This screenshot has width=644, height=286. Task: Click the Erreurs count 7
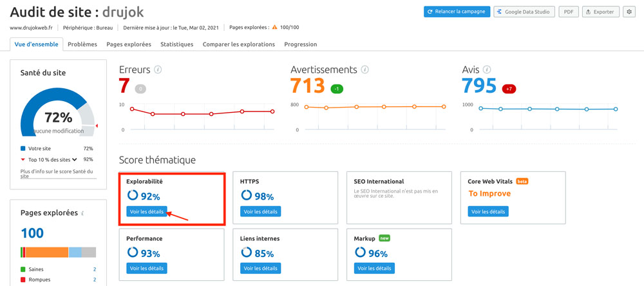(x=124, y=86)
